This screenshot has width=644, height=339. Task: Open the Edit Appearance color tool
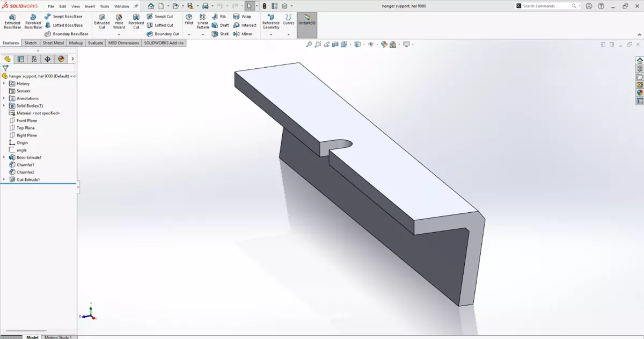click(x=384, y=44)
